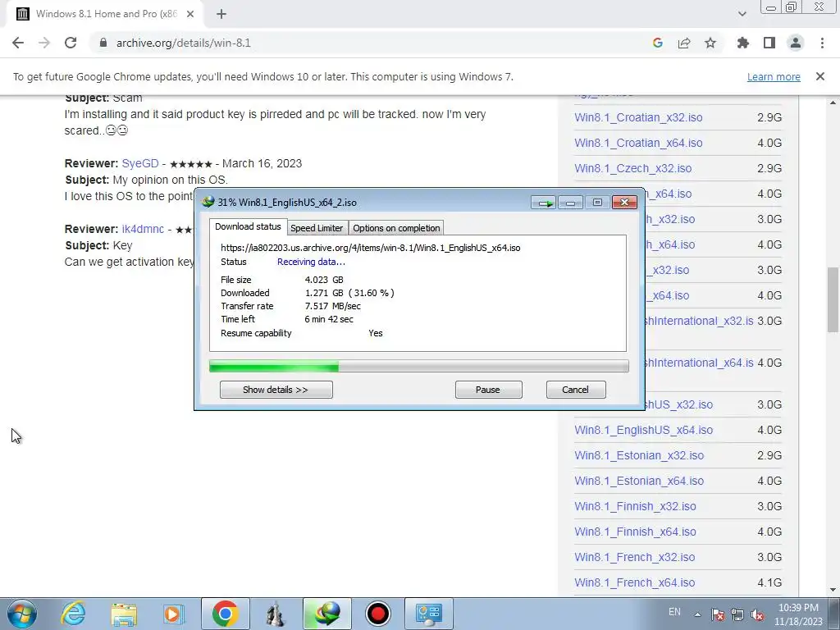This screenshot has height=630, width=840.
Task: Expand Chrome tab search chevron
Action: (x=742, y=14)
